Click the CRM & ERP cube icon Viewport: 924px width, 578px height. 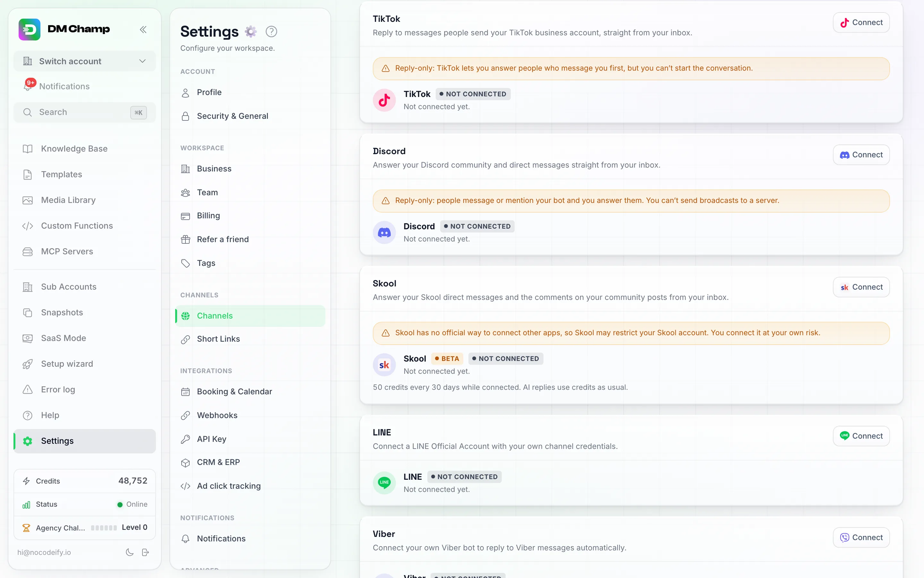pyautogui.click(x=185, y=462)
